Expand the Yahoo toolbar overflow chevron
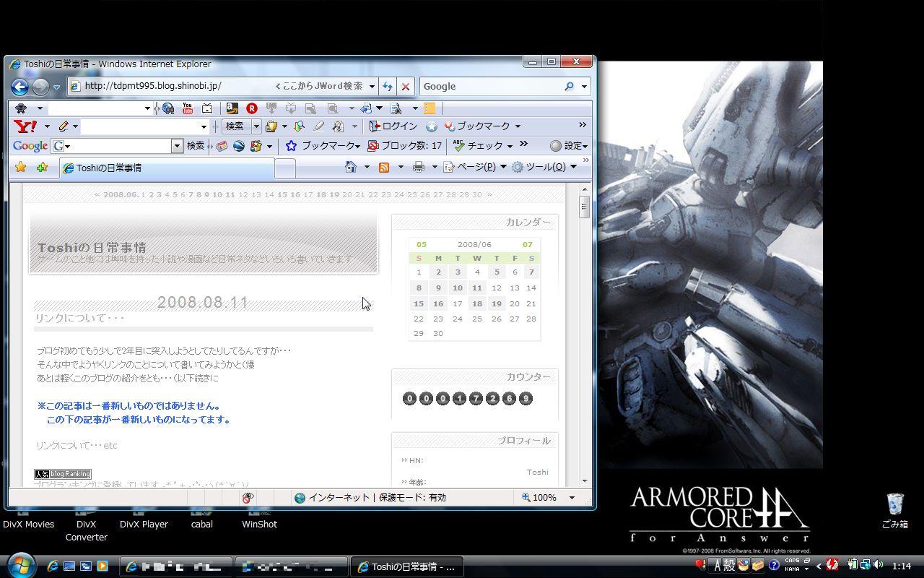Viewport: 924px width, 578px height. pyautogui.click(x=583, y=126)
